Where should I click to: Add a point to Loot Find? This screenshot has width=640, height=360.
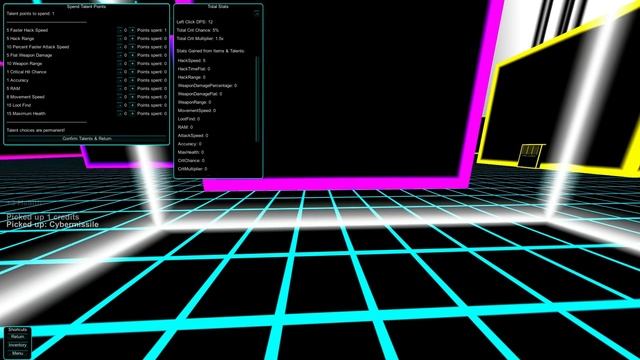click(132, 105)
